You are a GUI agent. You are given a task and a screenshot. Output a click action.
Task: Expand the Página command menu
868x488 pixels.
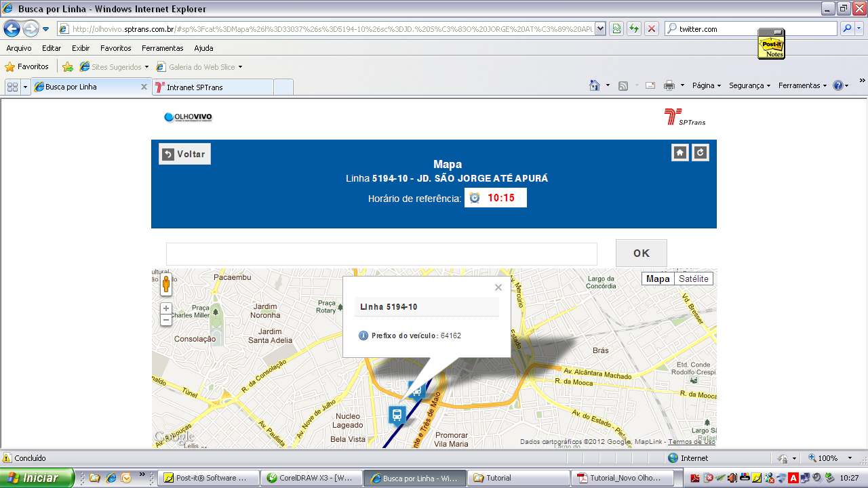[707, 85]
